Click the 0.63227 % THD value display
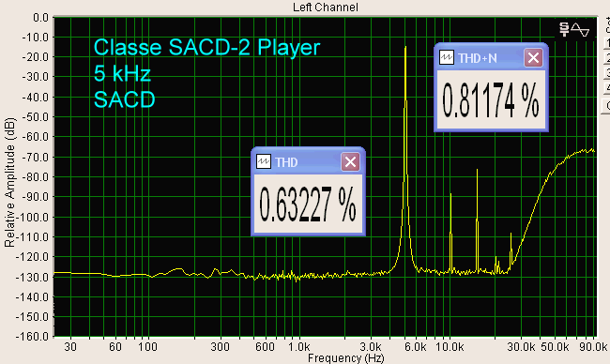The width and height of the screenshot is (610, 364). pyautogui.click(x=308, y=204)
